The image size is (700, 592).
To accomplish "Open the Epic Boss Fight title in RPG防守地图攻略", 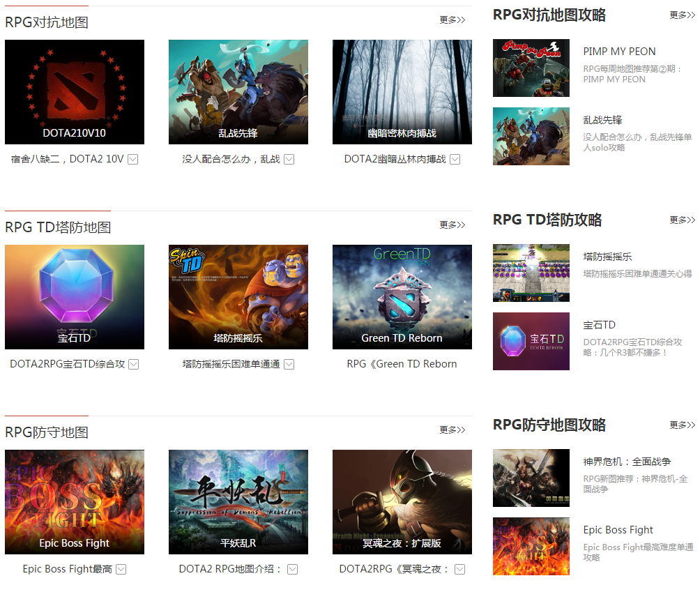I will [x=618, y=530].
